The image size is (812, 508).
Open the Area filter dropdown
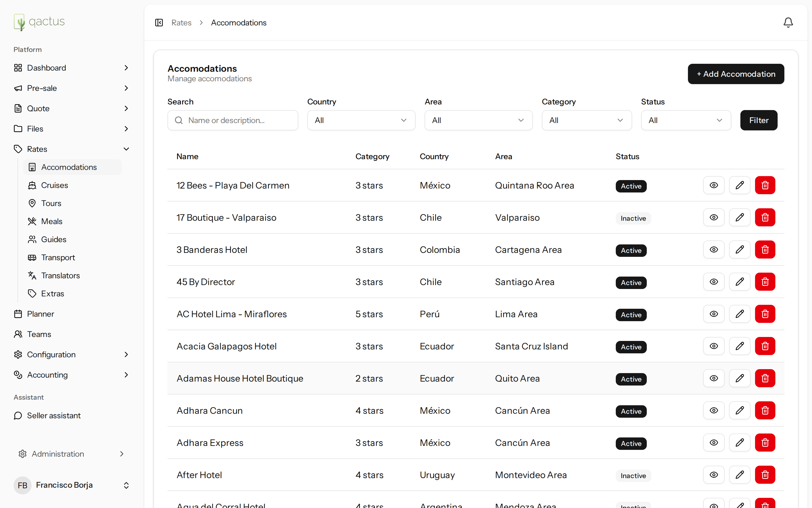(x=478, y=120)
